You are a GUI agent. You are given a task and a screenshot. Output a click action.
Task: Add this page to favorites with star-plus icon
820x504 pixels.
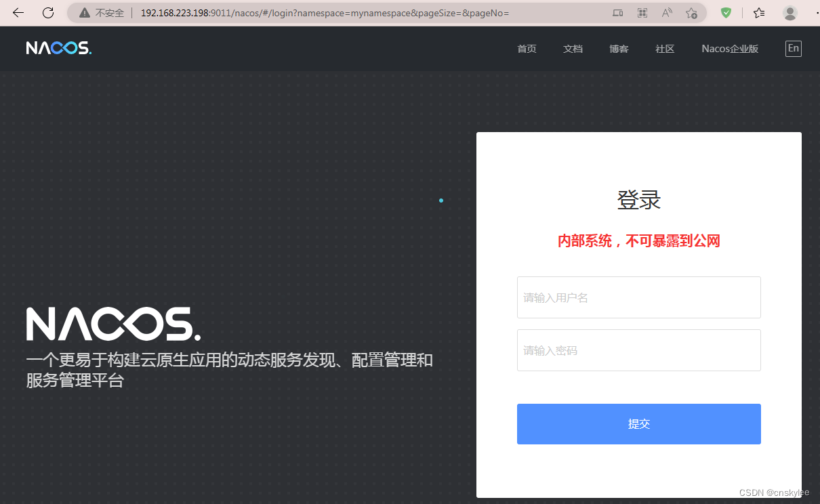click(x=691, y=13)
